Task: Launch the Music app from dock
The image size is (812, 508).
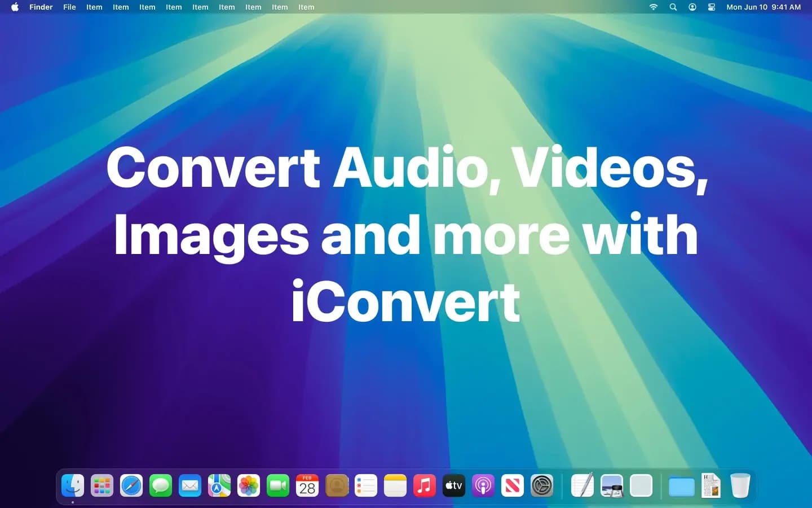Action: click(x=425, y=485)
